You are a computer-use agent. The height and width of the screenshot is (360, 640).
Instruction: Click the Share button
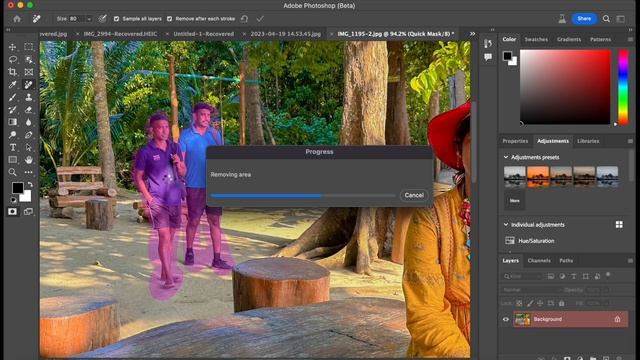584,19
